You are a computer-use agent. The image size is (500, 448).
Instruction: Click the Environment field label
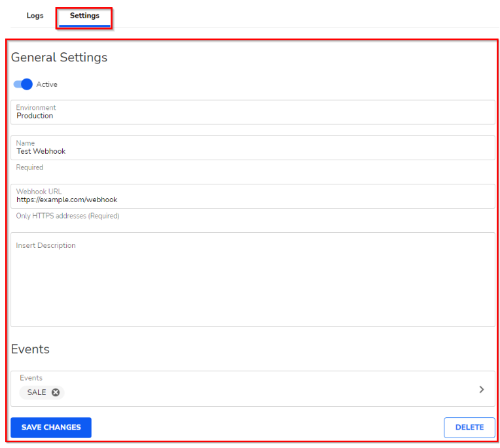36,107
